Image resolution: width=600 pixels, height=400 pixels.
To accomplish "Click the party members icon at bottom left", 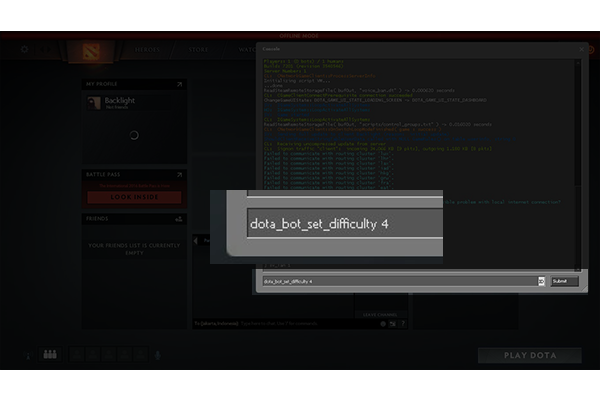I will [x=50, y=354].
